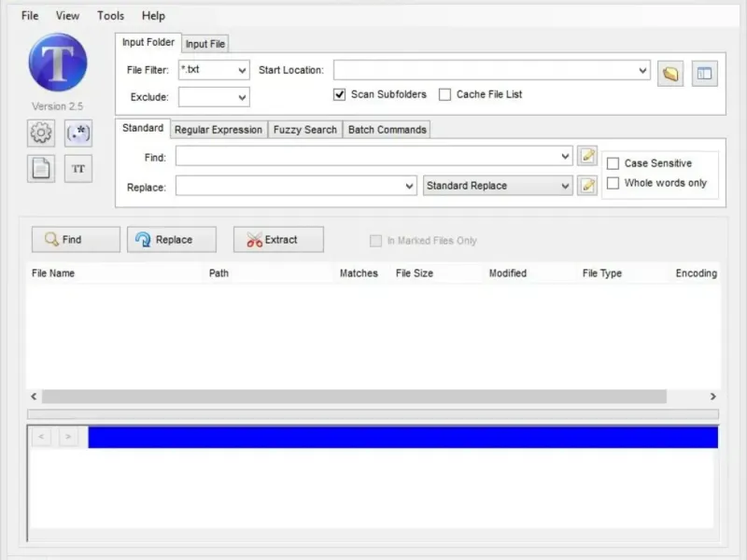This screenshot has width=747, height=560.
Task: Open the Start Location dropdown arrow
Action: click(642, 71)
